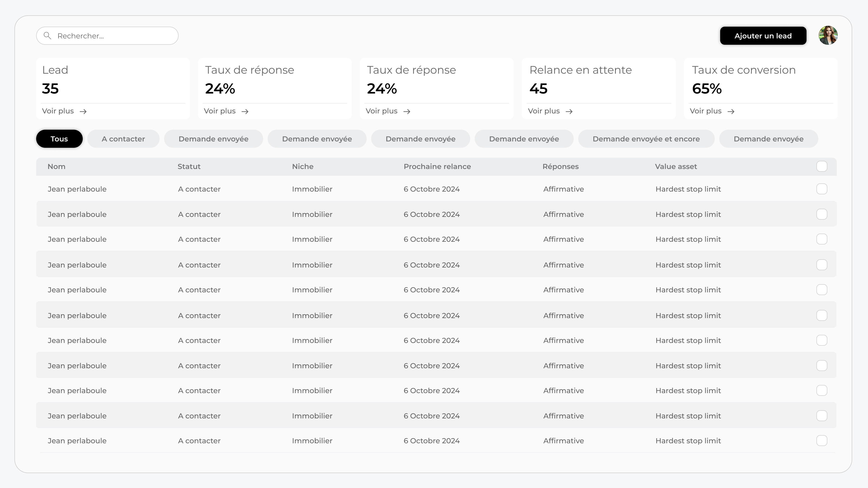Click arrow icon in Relance en attente card
Screen dimensions: 868x488
pyautogui.click(x=569, y=111)
